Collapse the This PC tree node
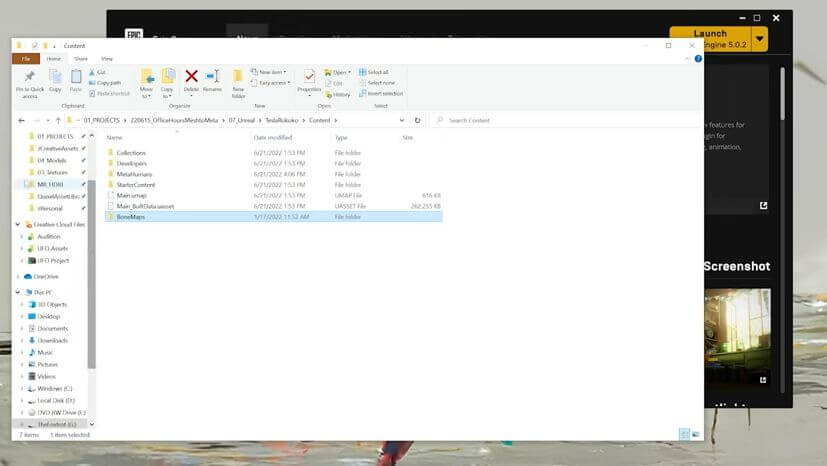 [17, 292]
